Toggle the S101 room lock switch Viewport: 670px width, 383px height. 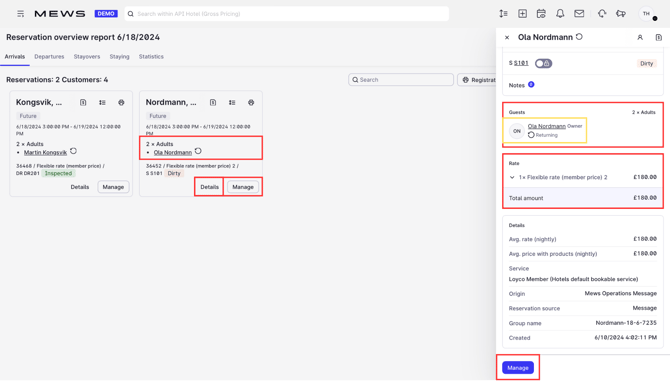click(544, 63)
